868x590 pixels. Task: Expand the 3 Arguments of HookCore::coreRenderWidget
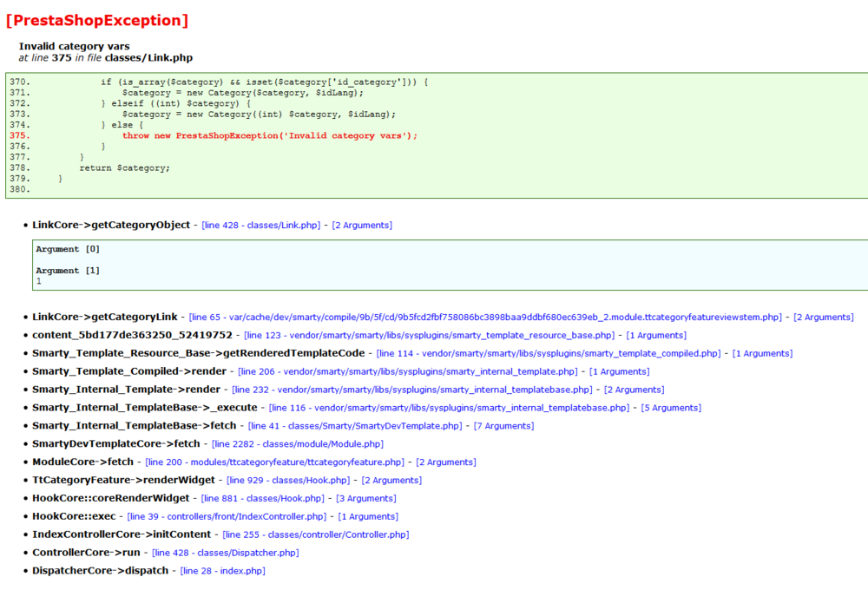click(368, 498)
